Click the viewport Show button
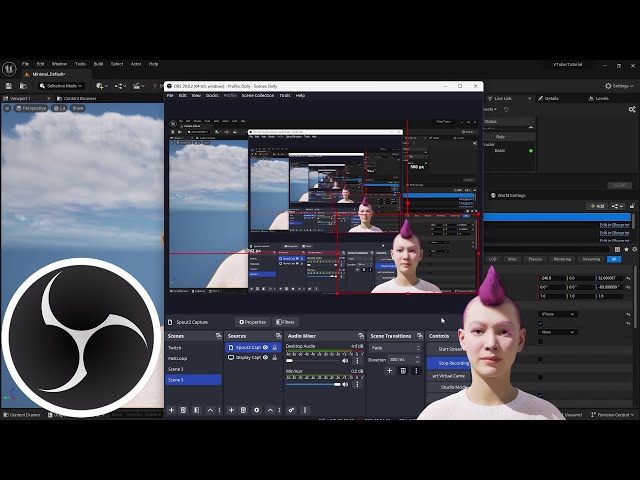 coord(78,108)
